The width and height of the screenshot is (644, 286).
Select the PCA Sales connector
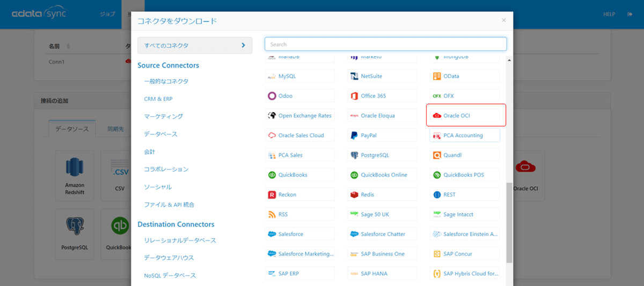click(x=299, y=155)
